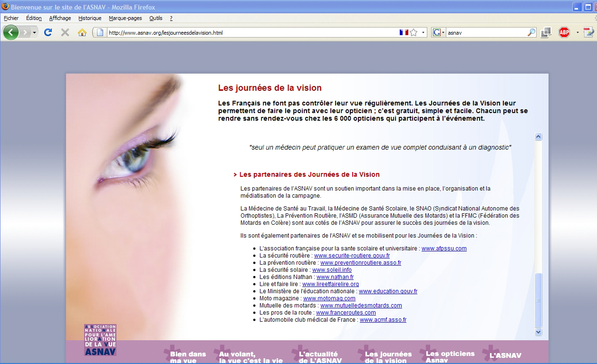Click the italic quote 'seul un médecin peut pratiquer'

[x=380, y=147]
